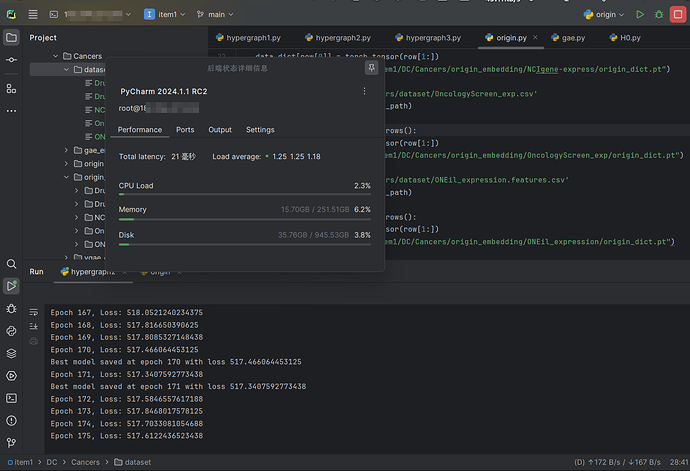The height and width of the screenshot is (471, 690).
Task: Open the Debug tool window in sidebar
Action: tap(11, 309)
